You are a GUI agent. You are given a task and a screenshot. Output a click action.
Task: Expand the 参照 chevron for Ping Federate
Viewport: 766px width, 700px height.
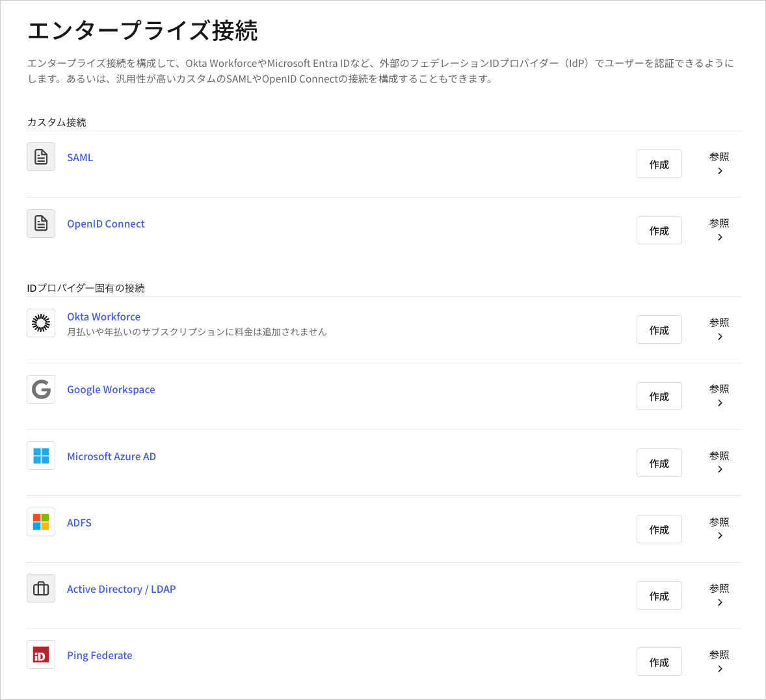point(719,669)
